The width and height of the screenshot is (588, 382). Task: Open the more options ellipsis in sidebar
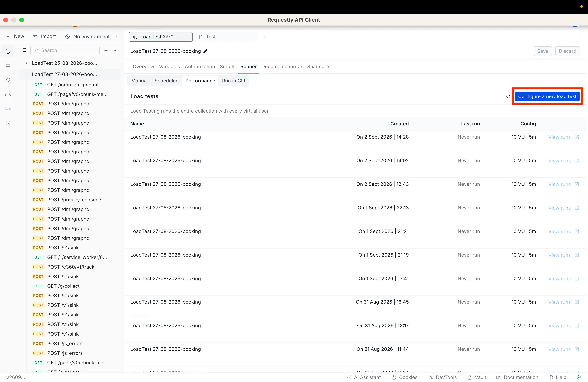(x=116, y=50)
